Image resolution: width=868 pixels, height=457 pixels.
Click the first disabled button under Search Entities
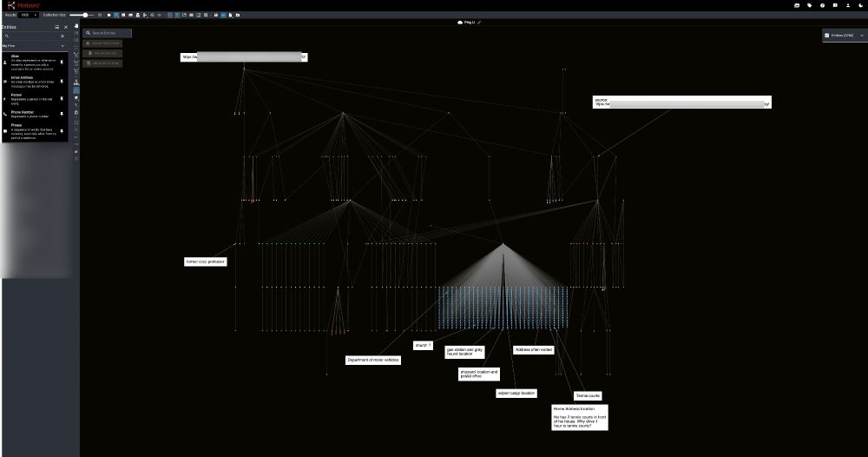pyautogui.click(x=102, y=43)
